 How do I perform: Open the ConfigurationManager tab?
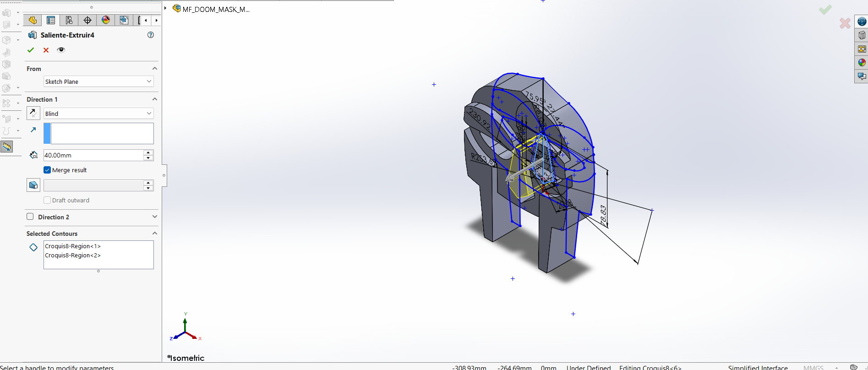[x=69, y=20]
